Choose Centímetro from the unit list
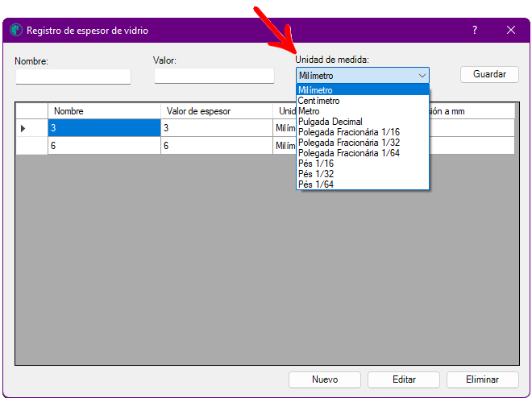 [363, 101]
